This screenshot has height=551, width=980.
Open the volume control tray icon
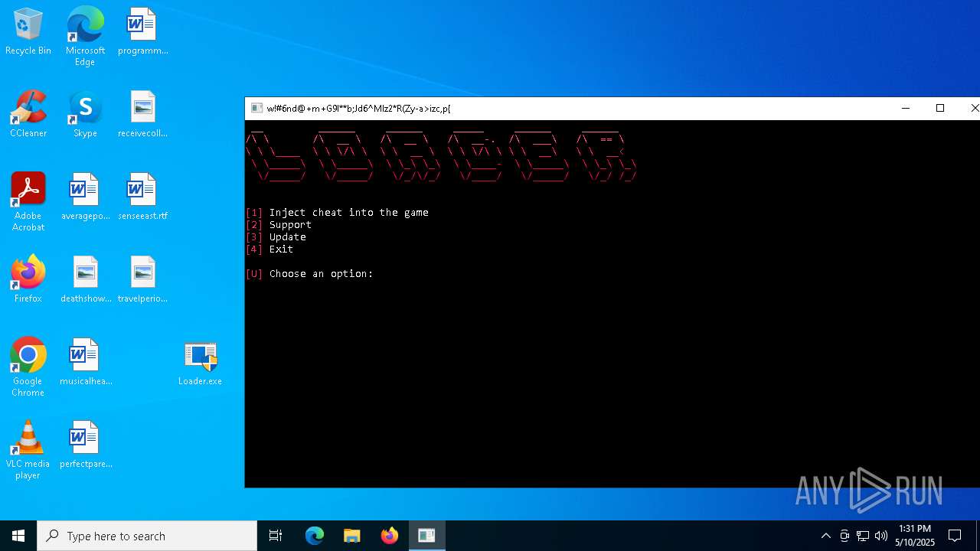click(881, 536)
